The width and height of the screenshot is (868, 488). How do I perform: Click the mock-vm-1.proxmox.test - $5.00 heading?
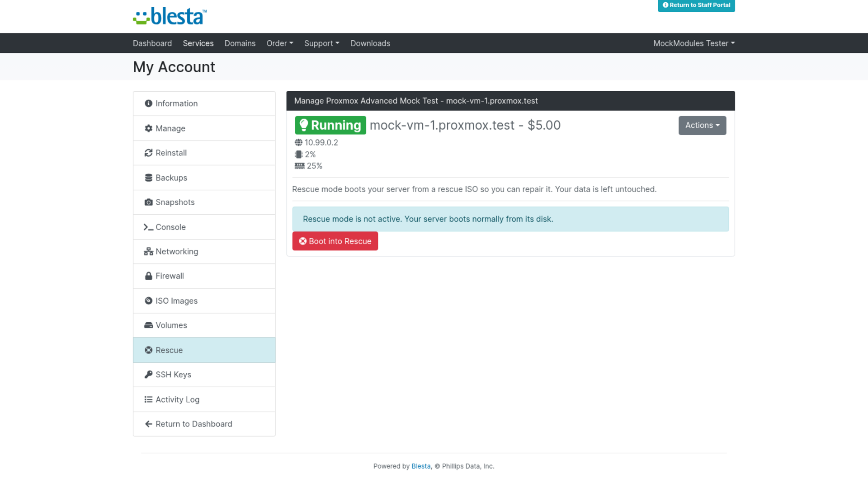click(465, 125)
